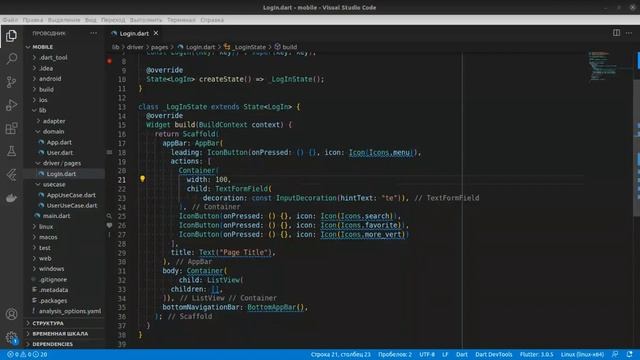The width and height of the screenshot is (640, 360).
Task: Click the pages breadcrumb segment
Action: click(x=159, y=47)
